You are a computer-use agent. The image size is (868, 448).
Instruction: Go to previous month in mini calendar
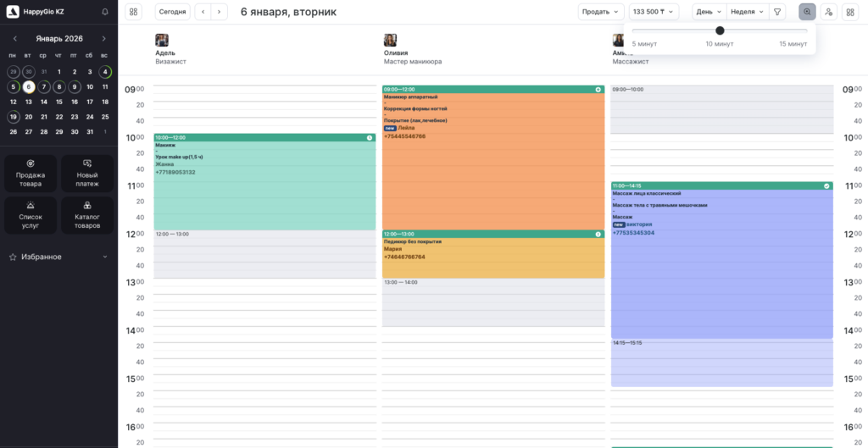click(14, 39)
